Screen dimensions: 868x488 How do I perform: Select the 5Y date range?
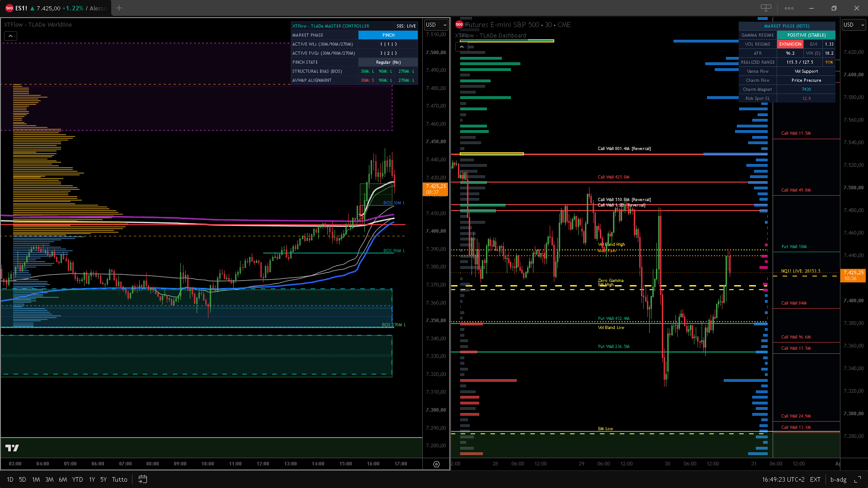click(104, 479)
